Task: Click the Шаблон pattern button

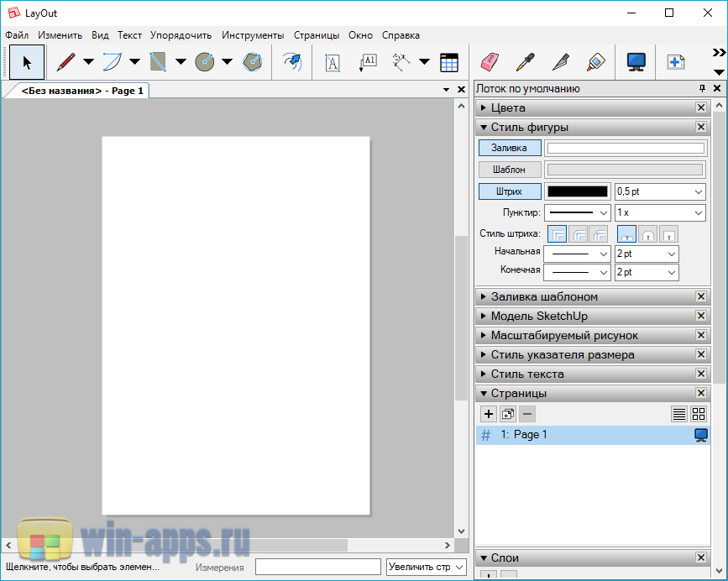Action: click(510, 170)
